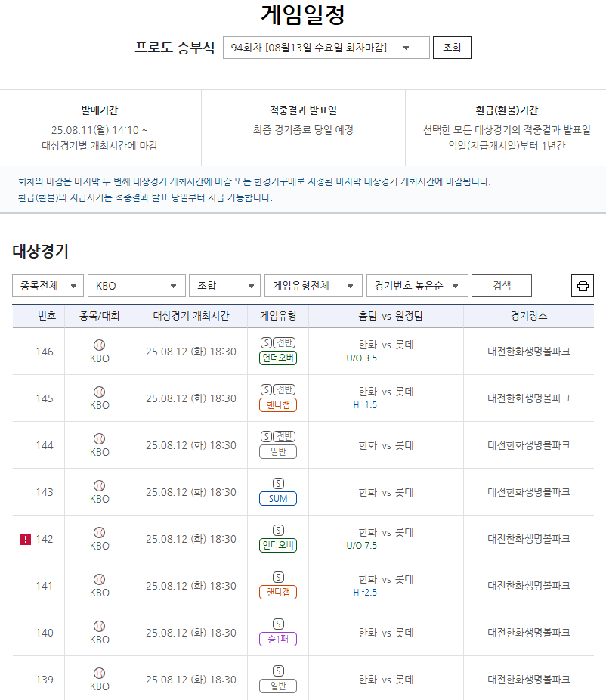Open the 게임유형전체 game type dropdown
Screen dimensions: 606x700
tap(314, 286)
